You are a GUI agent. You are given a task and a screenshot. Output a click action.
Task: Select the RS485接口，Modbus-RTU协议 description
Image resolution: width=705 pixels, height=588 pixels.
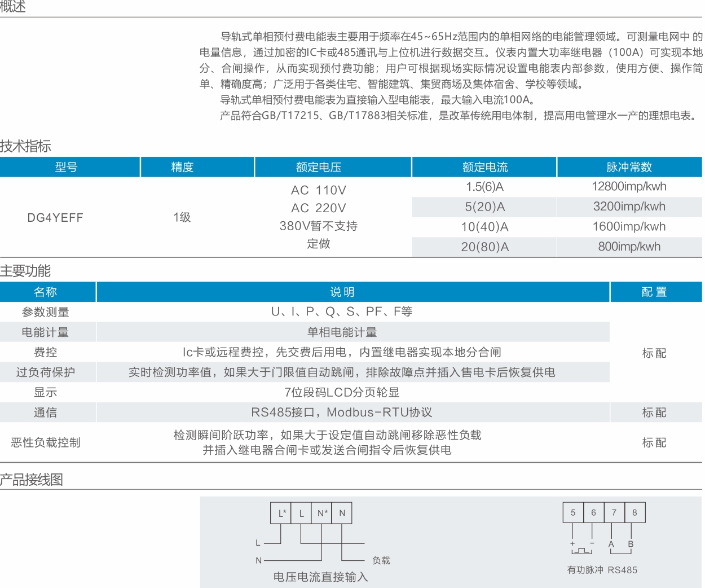pyautogui.click(x=342, y=413)
